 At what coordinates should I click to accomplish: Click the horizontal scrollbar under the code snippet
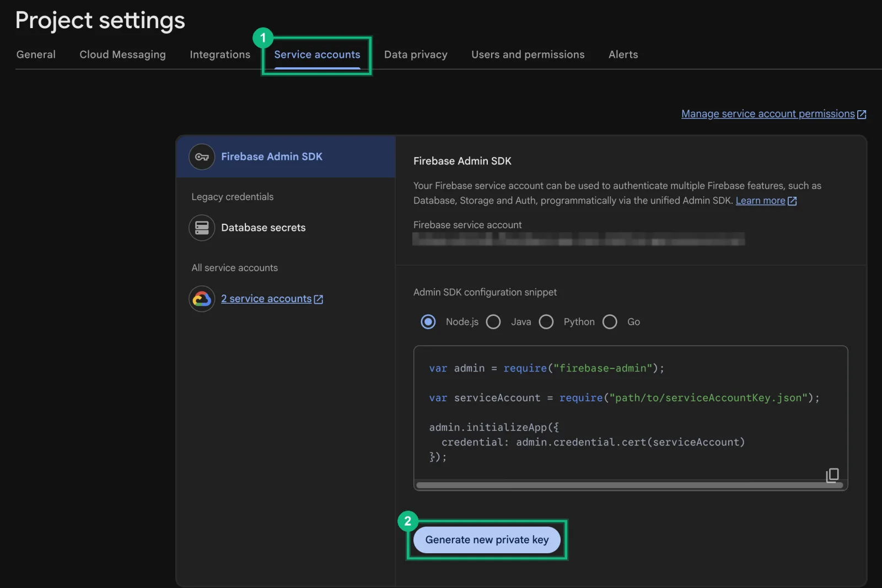630,485
